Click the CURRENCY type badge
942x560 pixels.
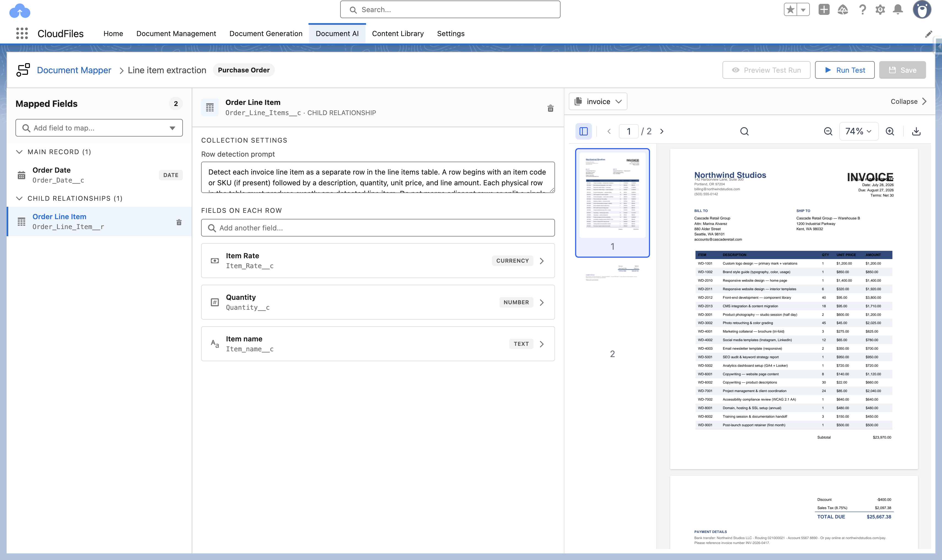pos(513,261)
